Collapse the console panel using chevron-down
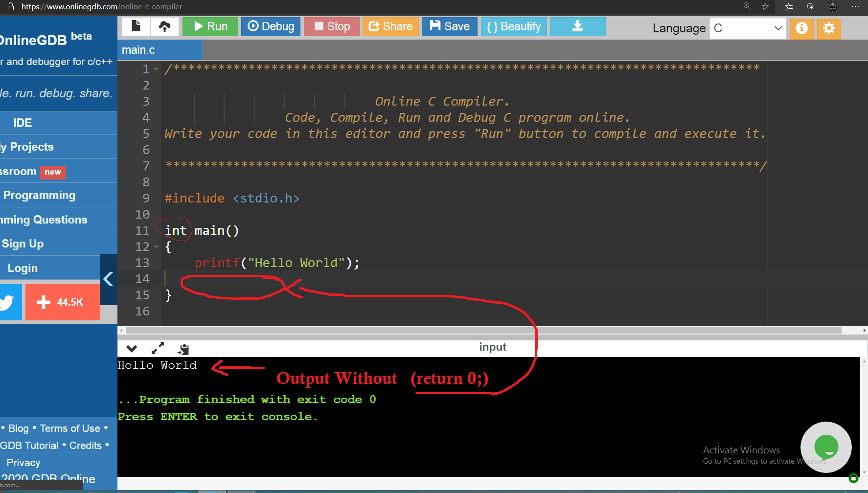 [x=131, y=348]
